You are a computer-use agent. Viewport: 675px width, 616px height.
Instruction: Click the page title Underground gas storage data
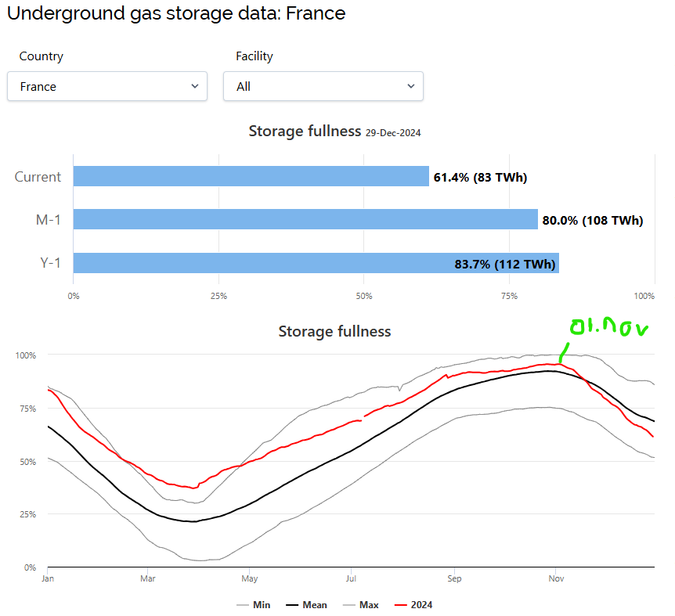pos(176,13)
